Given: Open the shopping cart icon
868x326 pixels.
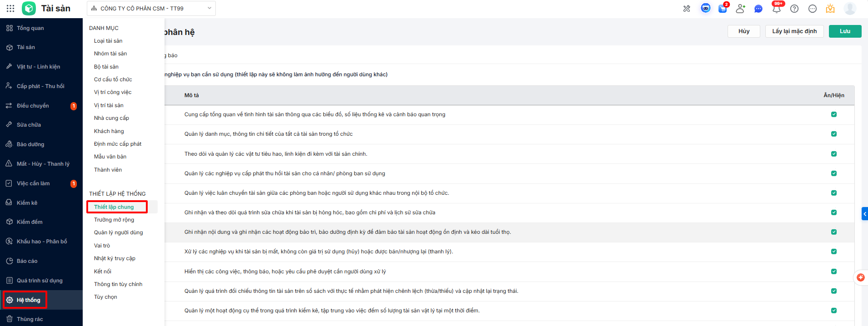Looking at the screenshot, I should point(723,9).
